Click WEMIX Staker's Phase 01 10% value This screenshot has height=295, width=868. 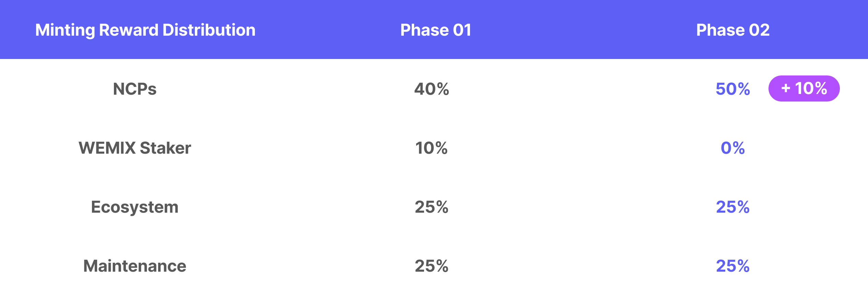point(432,148)
